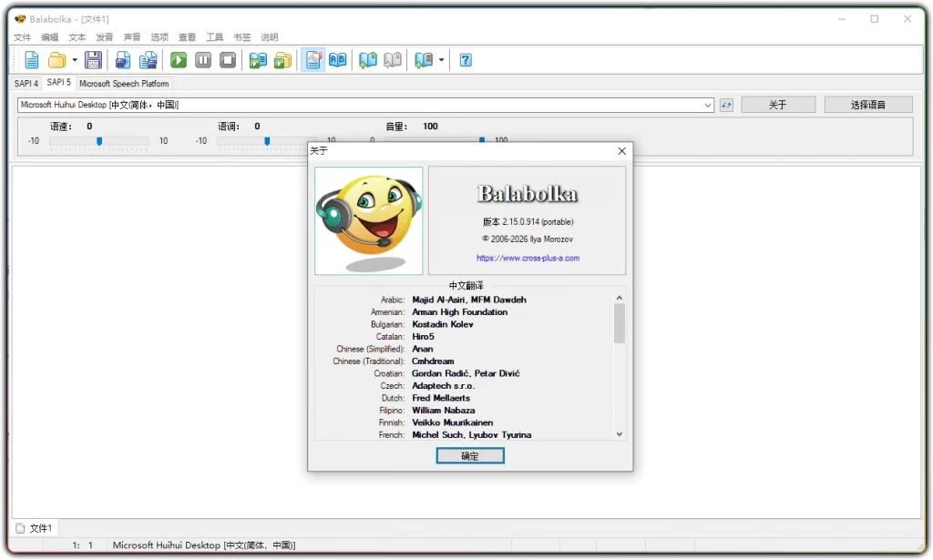This screenshot has height=560, width=933.
Task: Toggle the text highlighting toolbar icon
Action: click(x=311, y=59)
